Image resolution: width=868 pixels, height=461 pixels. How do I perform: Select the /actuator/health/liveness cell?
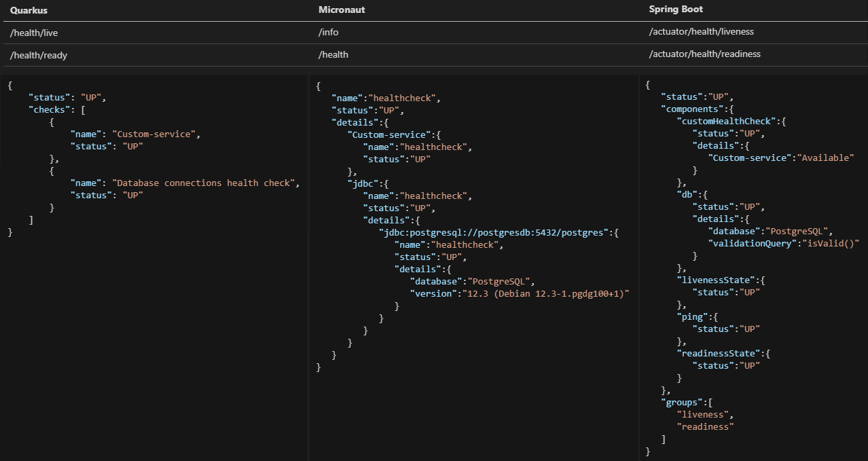(702, 32)
